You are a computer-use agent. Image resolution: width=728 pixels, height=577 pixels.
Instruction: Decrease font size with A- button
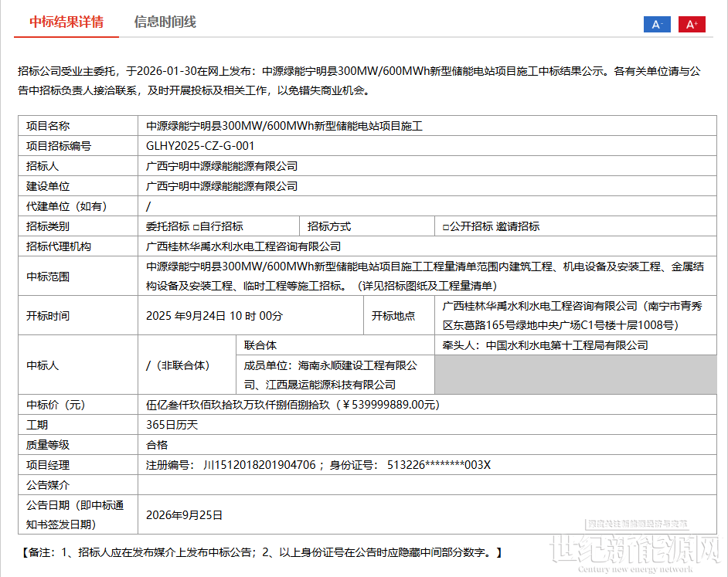tap(657, 24)
